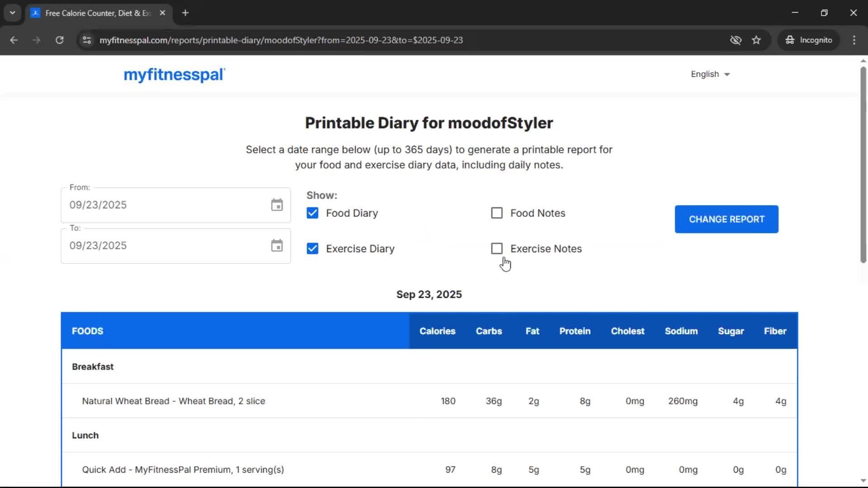Click the Fat column header
The height and width of the screenshot is (488, 868).
click(532, 331)
